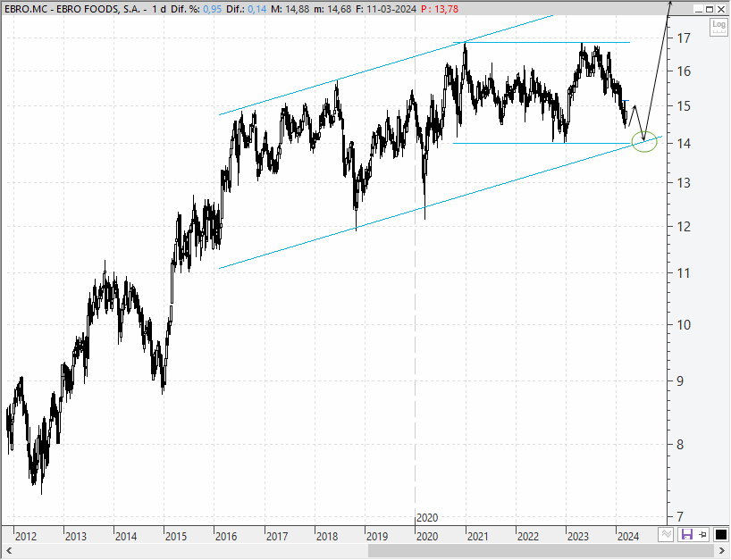Click the 17 price axis label
The width and height of the screenshot is (731, 560).
tap(684, 38)
